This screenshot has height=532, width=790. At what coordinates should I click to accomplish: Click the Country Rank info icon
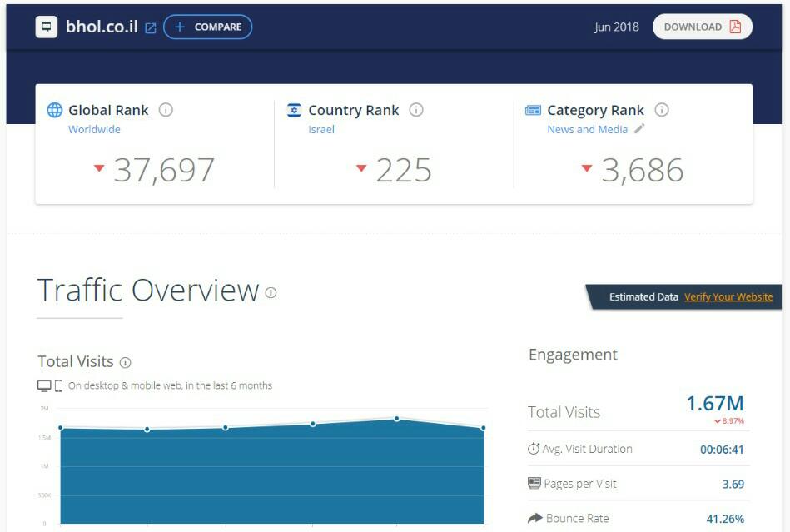416,110
